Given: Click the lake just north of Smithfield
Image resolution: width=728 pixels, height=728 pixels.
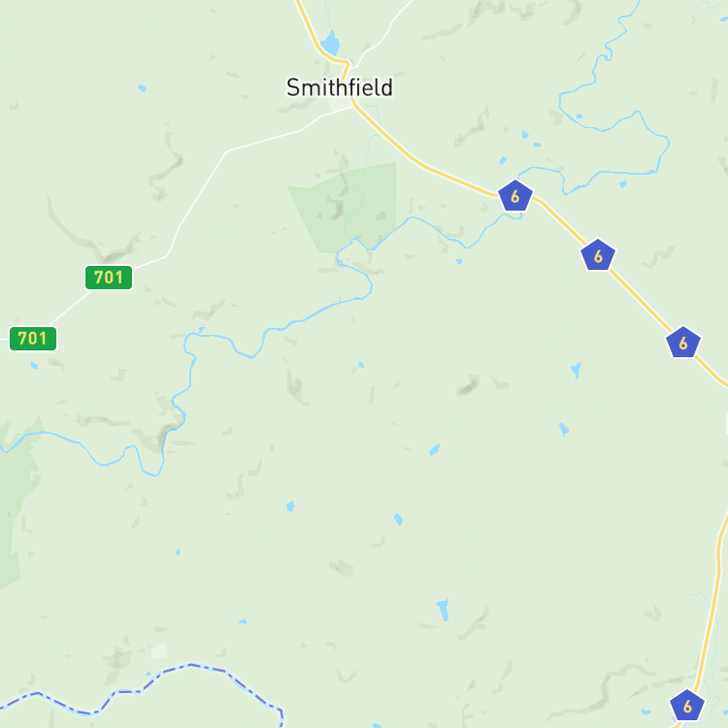Looking at the screenshot, I should pos(331,44).
